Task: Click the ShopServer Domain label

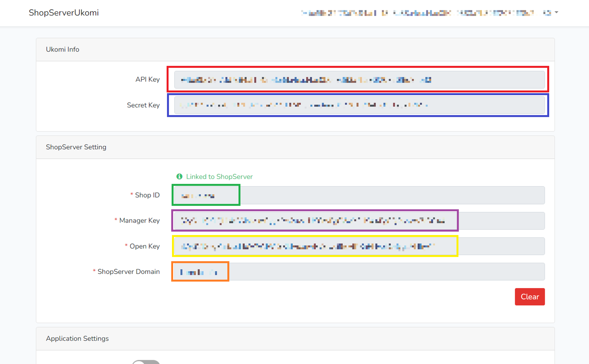Action: [128, 272]
